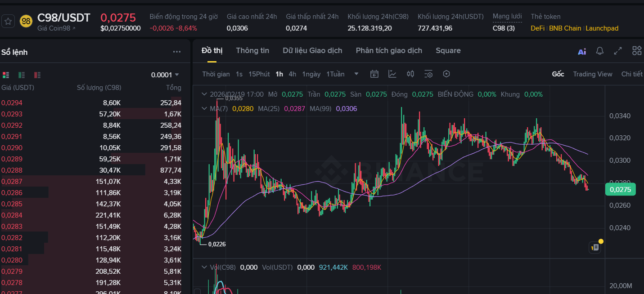Click the current price tag 0,0275 on axis
The height and width of the screenshot is (294, 644).
pos(621,190)
